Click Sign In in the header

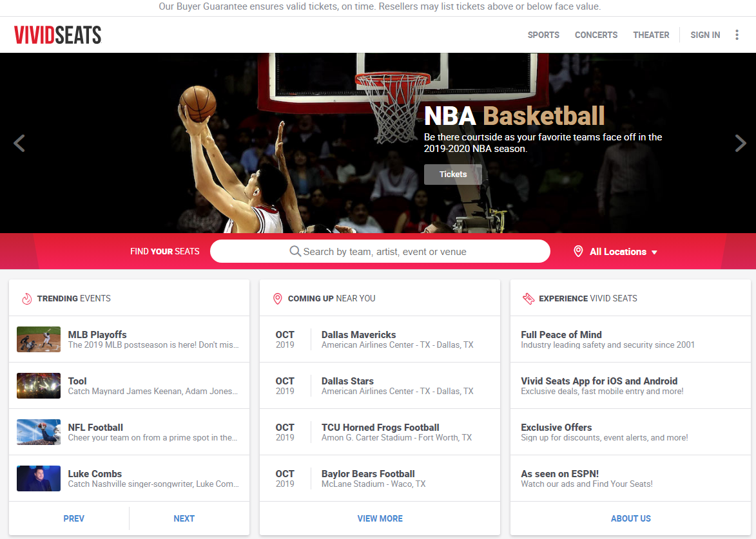(x=705, y=35)
